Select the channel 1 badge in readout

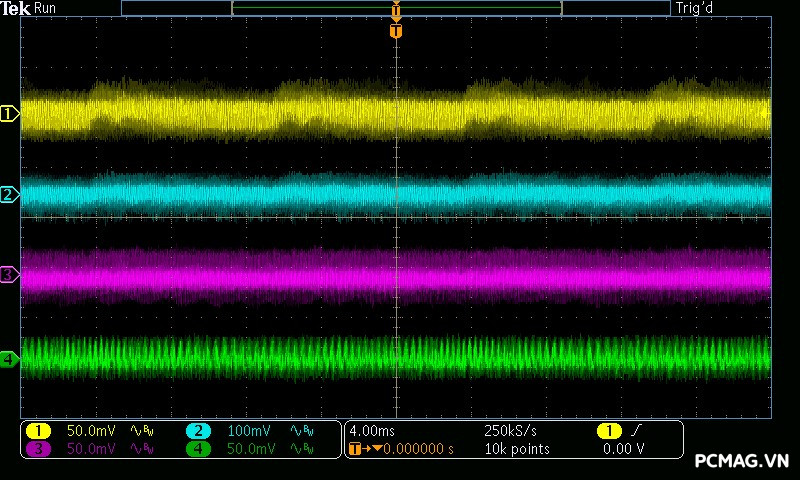click(x=38, y=430)
